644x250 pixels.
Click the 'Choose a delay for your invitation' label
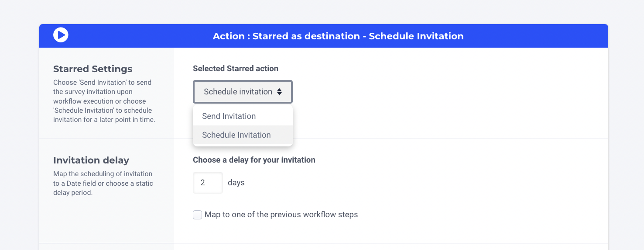pos(254,160)
